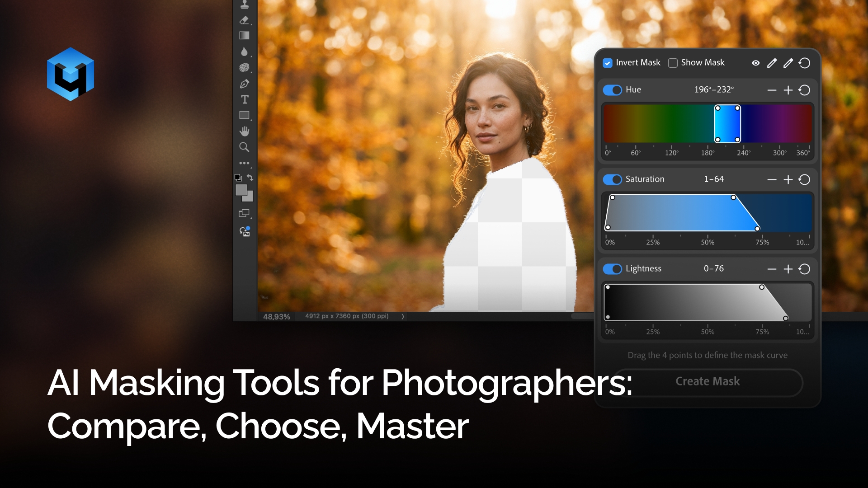
Task: Click the Quick Mask mode icon
Action: 244,213
